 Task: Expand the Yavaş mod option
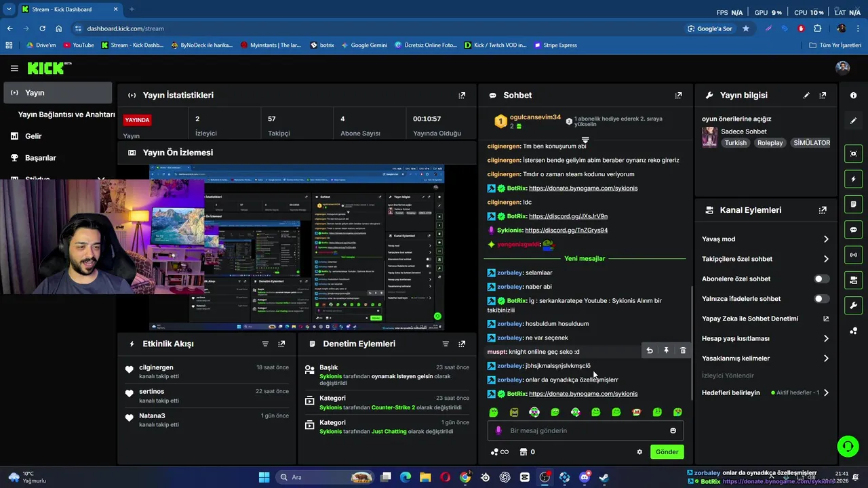click(x=766, y=239)
